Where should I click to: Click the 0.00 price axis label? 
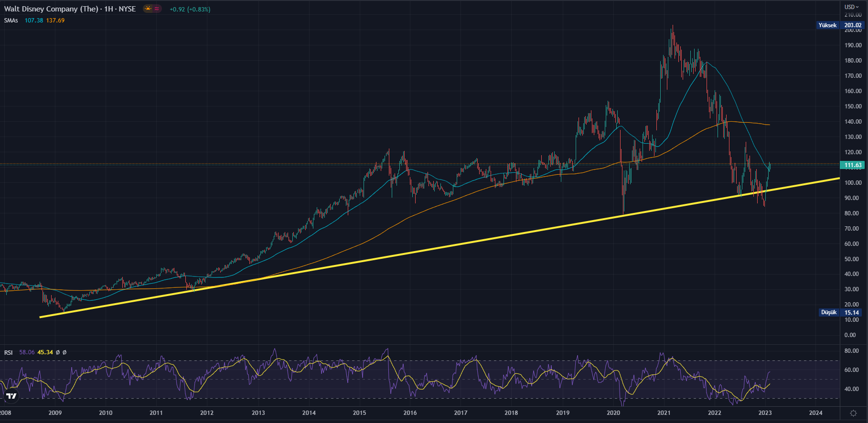850,335
